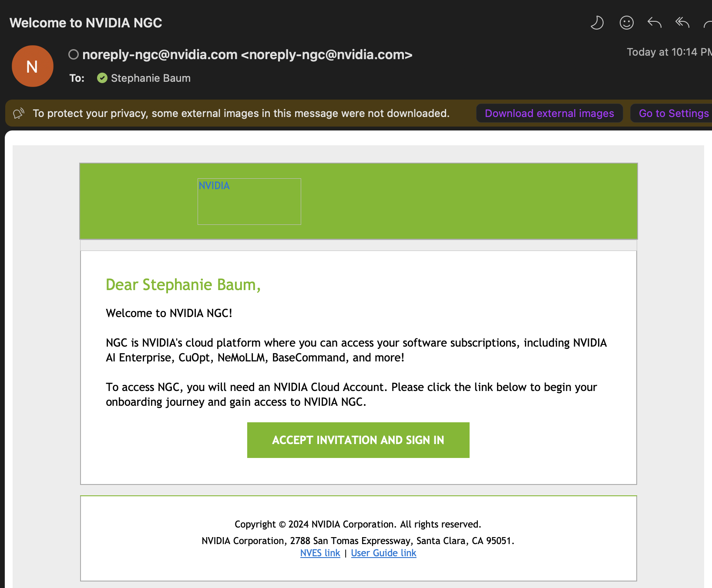Click the green verified checkmark beside Stephanie Baum
This screenshot has width=712, height=588.
(x=102, y=78)
